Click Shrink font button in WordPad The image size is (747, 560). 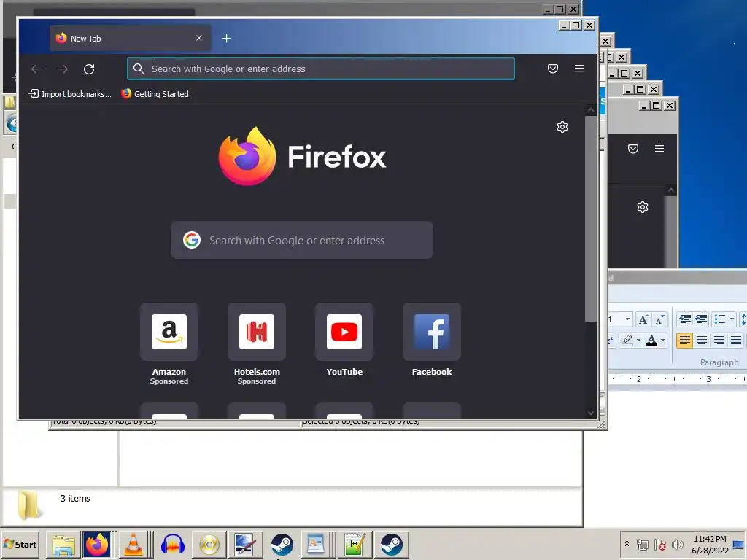pyautogui.click(x=659, y=319)
